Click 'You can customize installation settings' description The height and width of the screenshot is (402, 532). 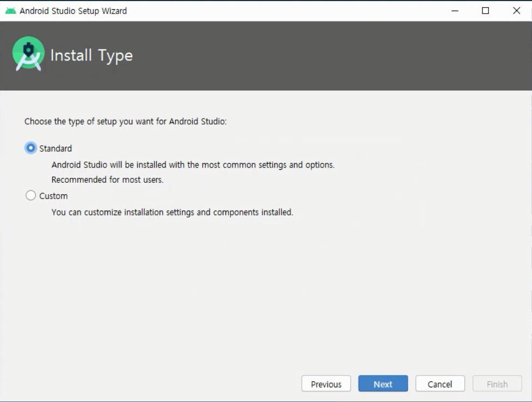(x=173, y=212)
